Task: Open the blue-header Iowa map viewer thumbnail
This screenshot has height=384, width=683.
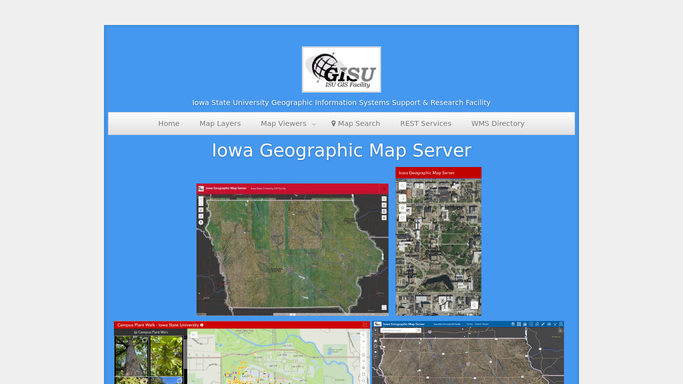Action: [x=468, y=353]
